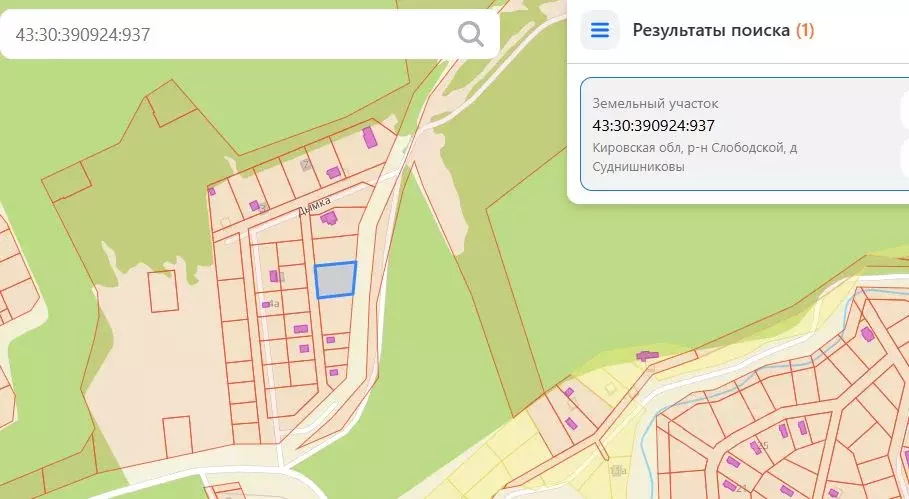Image resolution: width=909 pixels, height=499 pixels.
Task: Open the hamburger menu beside Результаты поиска
Action: [x=599, y=30]
